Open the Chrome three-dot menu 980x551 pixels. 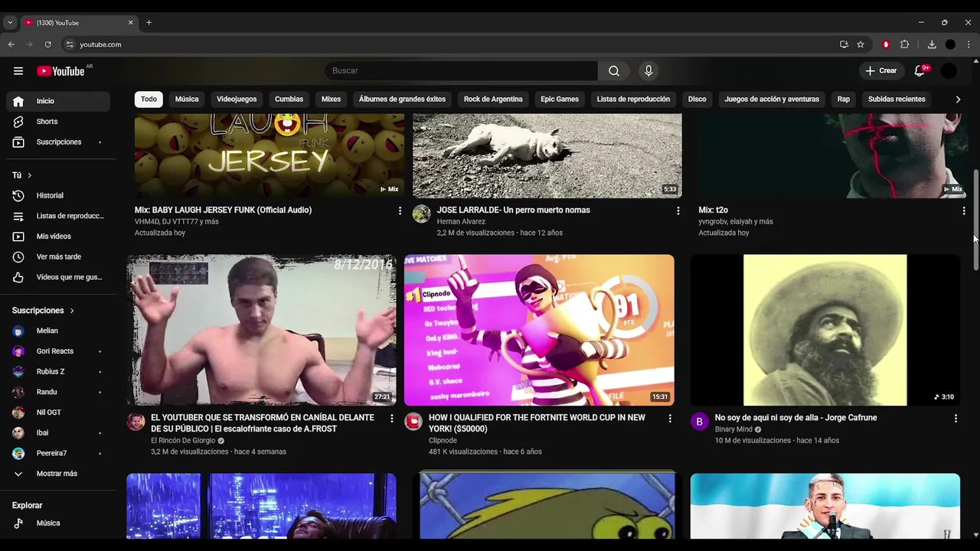[969, 44]
